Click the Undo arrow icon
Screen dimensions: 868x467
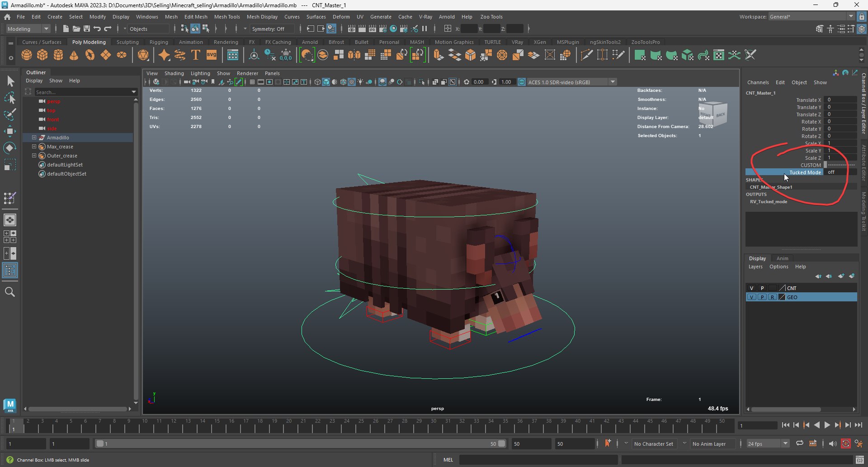(97, 29)
